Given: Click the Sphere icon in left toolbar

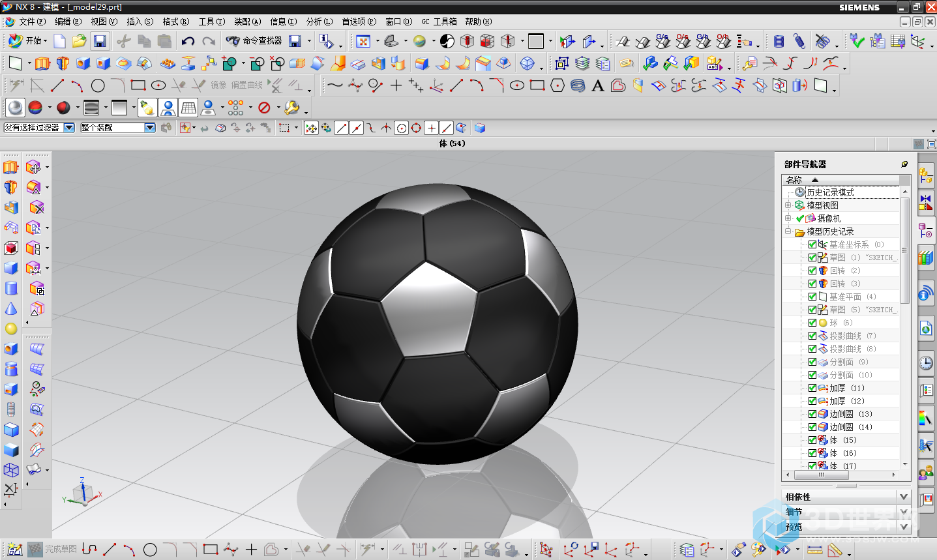Looking at the screenshot, I should pos(11,329).
